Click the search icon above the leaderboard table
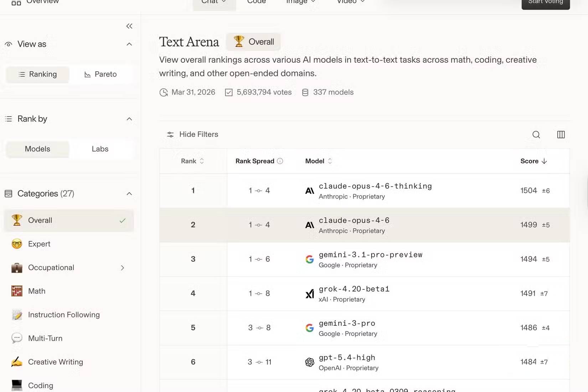This screenshot has width=588, height=392. [x=536, y=135]
